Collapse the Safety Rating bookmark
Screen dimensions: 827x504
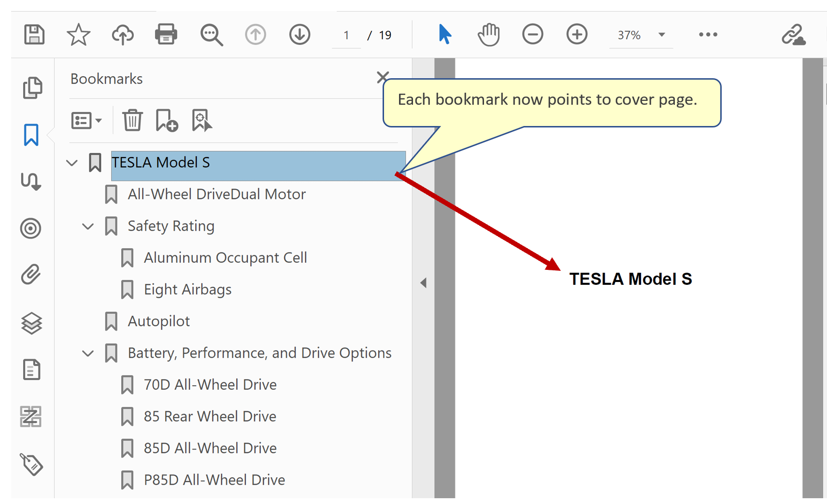pos(88,226)
